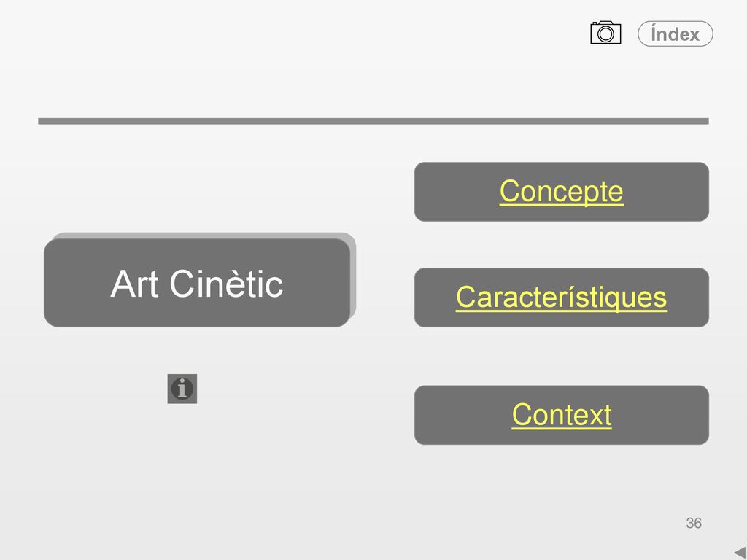Click the underline beneath the Concepte link
The height and width of the screenshot is (560, 747).
pos(561,205)
